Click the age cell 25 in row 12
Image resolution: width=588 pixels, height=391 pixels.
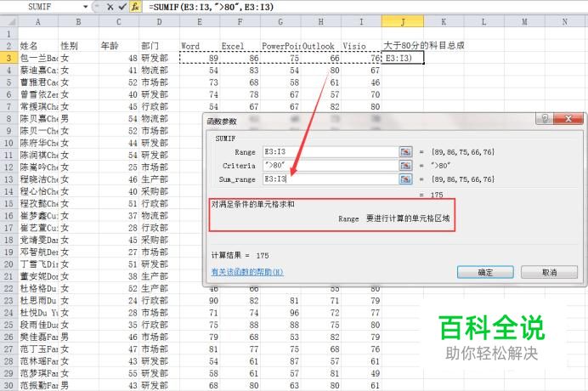[119, 167]
